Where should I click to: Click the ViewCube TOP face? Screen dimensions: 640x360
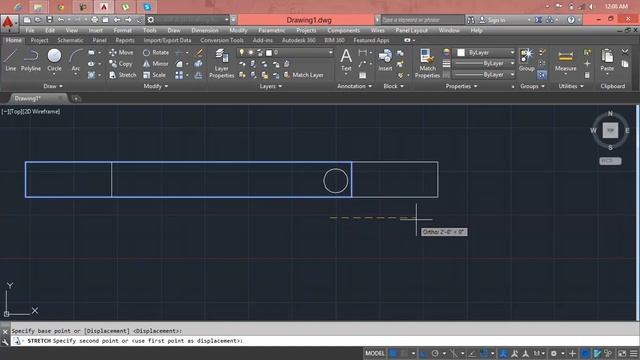tap(610, 130)
